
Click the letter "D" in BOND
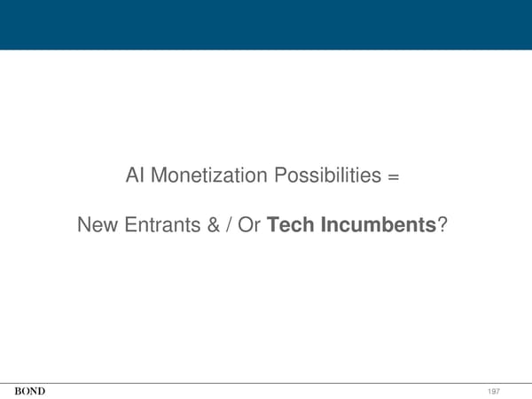40,391
